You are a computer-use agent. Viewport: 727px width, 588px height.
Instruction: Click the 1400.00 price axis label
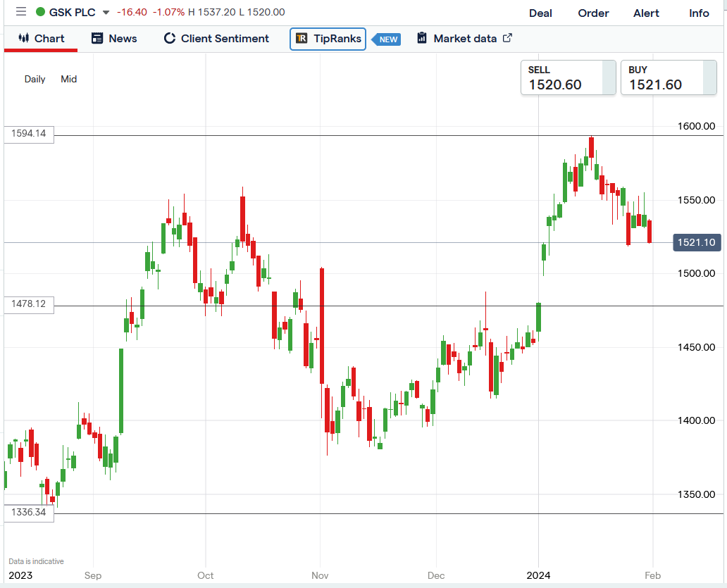(x=697, y=420)
